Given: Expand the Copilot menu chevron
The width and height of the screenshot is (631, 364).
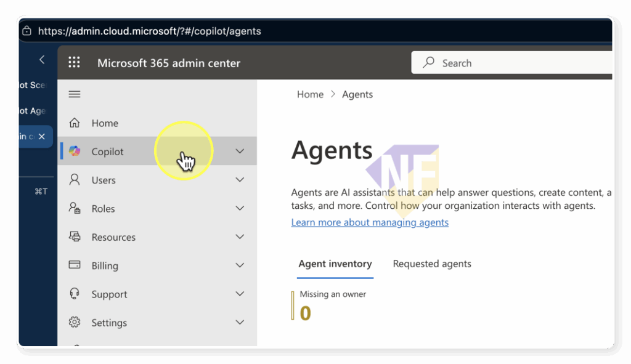Looking at the screenshot, I should (240, 152).
